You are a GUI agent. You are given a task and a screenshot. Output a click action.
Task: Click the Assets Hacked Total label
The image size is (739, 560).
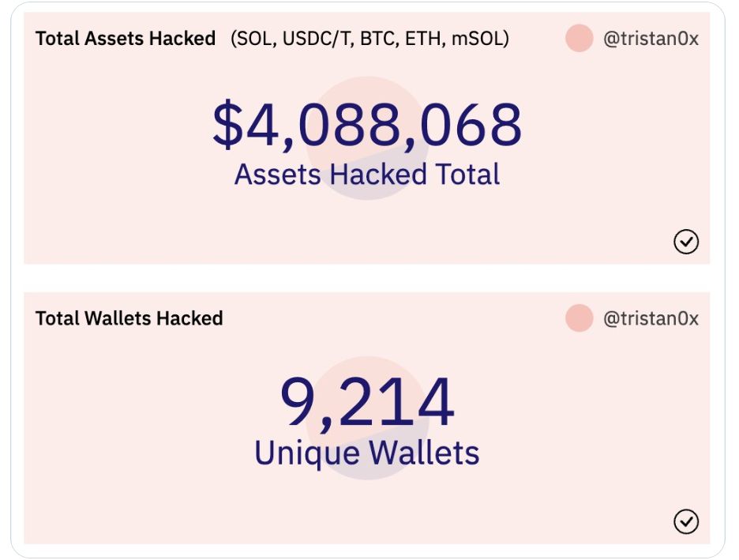tap(367, 175)
